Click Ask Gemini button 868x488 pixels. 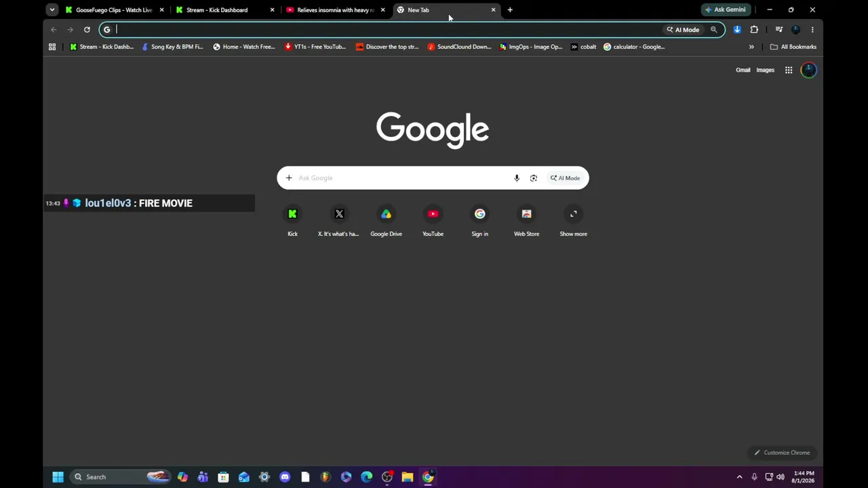726,10
